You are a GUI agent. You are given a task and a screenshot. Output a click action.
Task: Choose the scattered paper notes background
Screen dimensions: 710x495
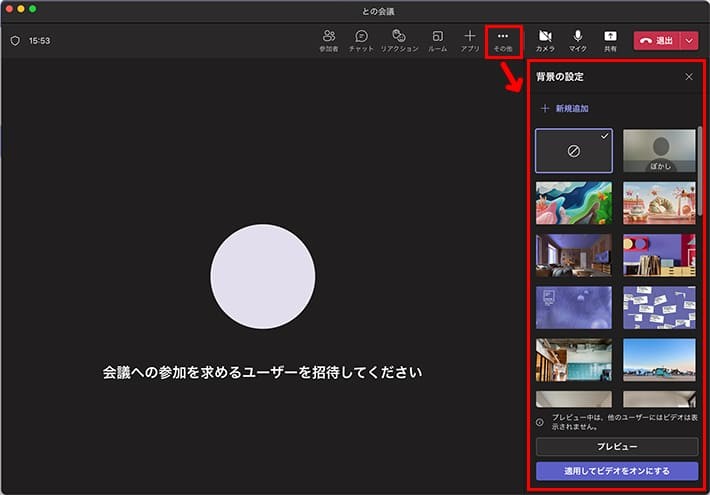point(659,308)
